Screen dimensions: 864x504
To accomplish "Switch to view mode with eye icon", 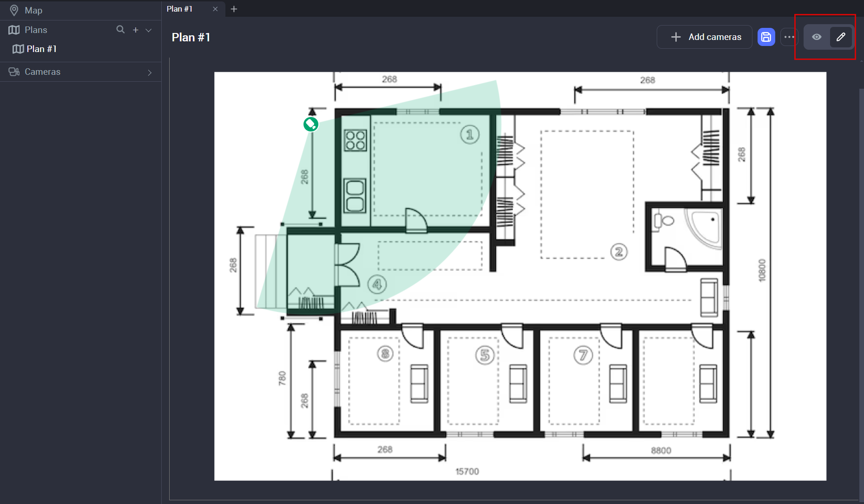I will click(x=817, y=37).
